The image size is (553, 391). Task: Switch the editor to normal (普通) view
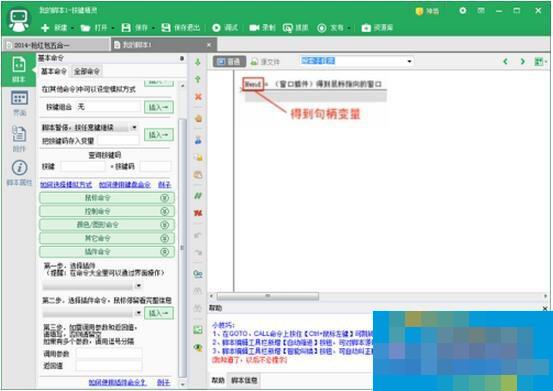229,62
